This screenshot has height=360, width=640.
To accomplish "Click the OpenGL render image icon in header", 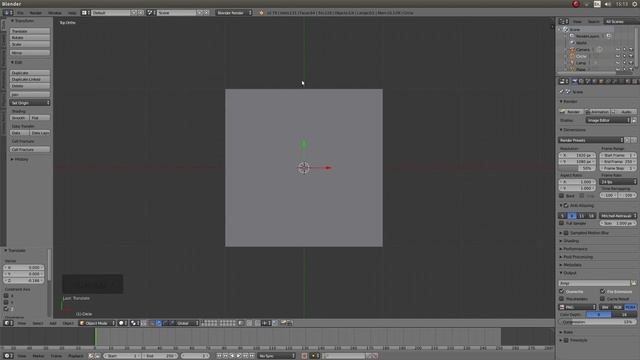I will pos(283,323).
